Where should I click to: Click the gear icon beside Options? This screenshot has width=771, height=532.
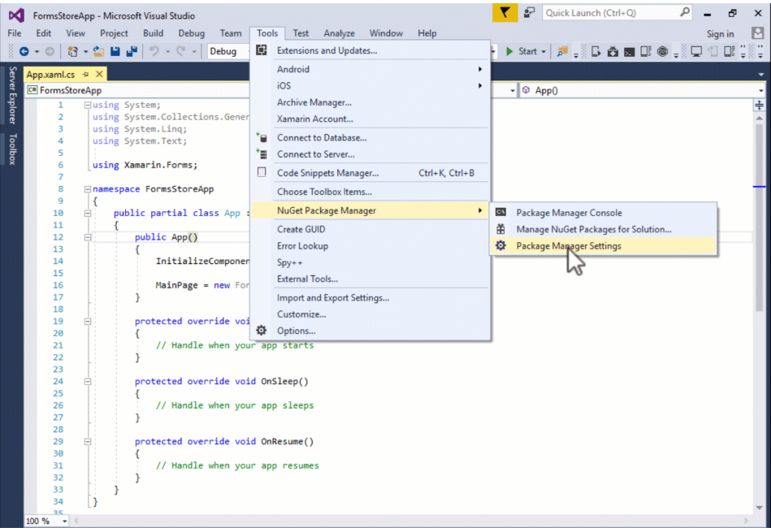(x=262, y=331)
